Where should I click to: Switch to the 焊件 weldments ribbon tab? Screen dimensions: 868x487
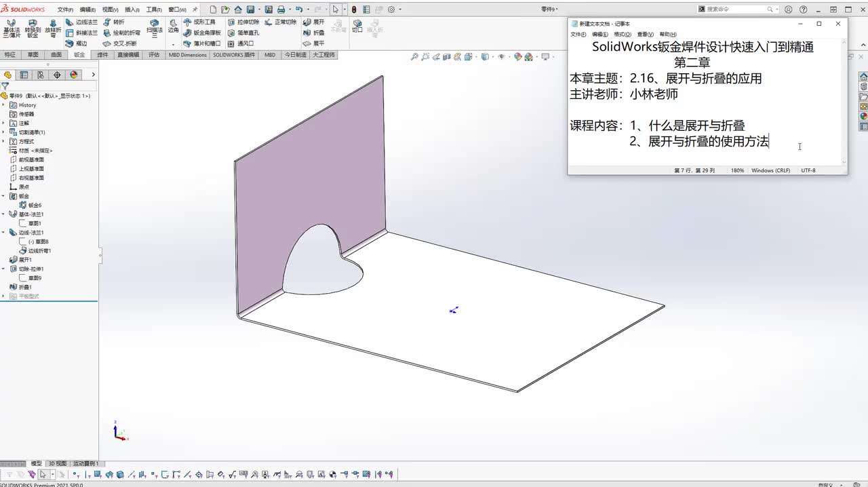[102, 55]
